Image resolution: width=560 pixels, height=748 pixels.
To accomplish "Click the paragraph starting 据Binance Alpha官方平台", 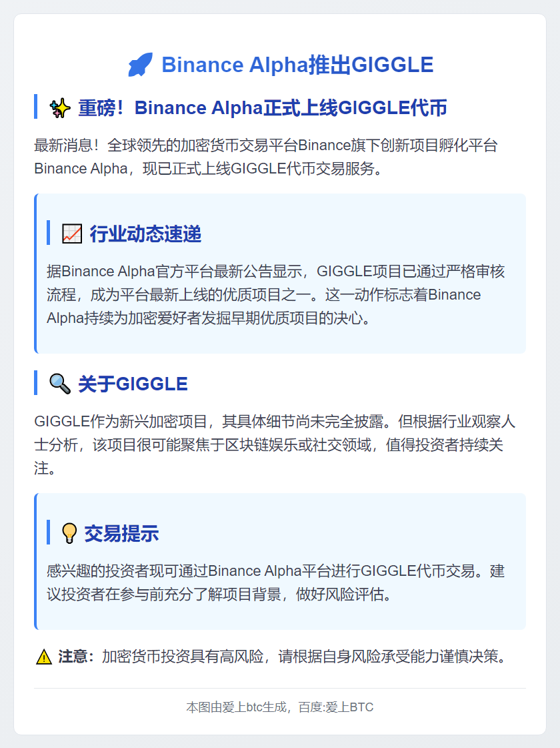I will [x=275, y=295].
